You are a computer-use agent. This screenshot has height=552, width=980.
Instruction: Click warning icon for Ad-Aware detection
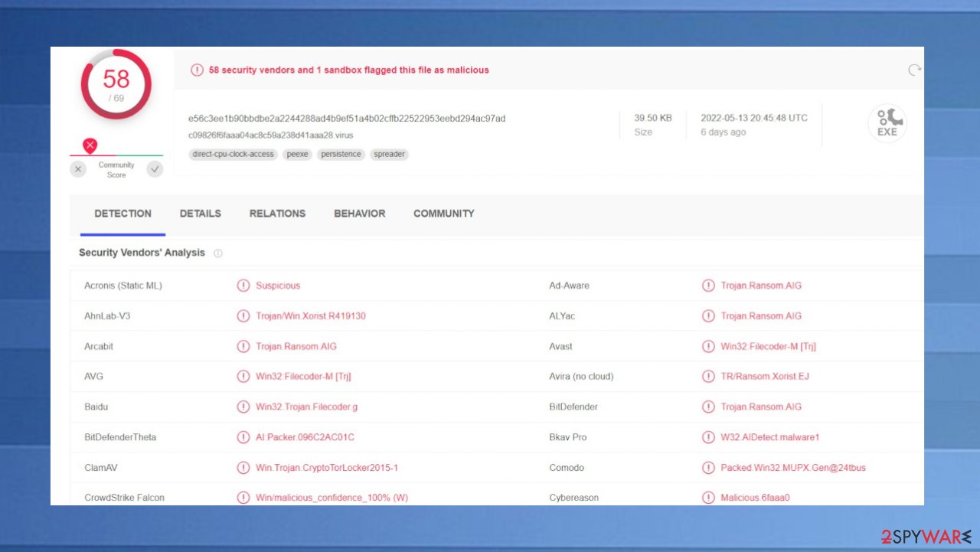tap(708, 286)
